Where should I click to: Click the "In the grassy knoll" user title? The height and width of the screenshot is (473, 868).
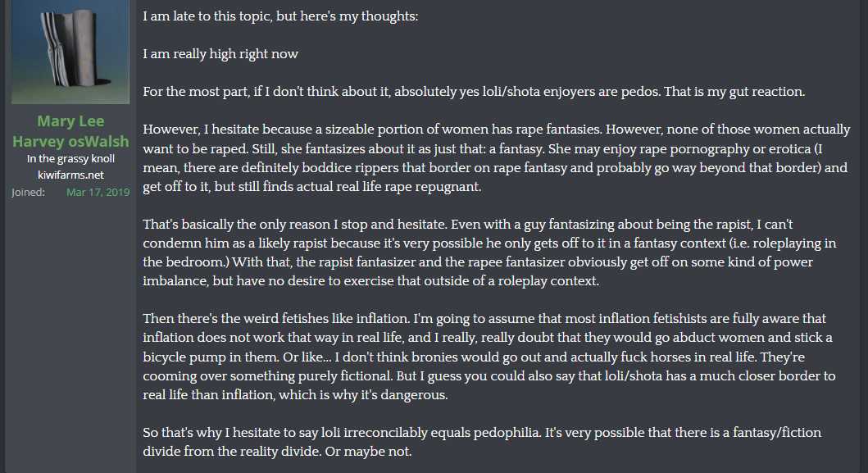(x=70, y=159)
